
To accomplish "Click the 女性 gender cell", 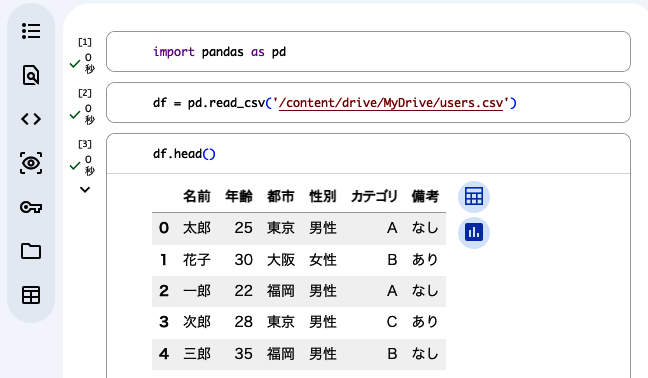I will pyautogui.click(x=323, y=260).
